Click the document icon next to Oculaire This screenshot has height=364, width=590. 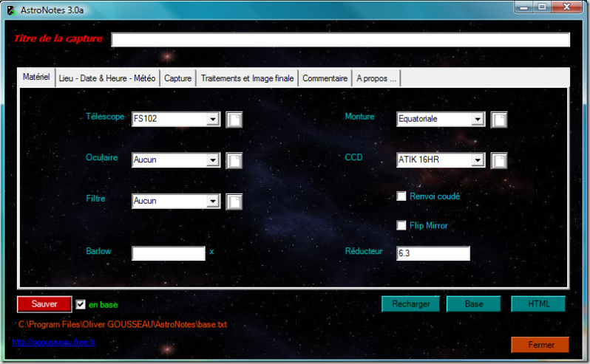[234, 160]
